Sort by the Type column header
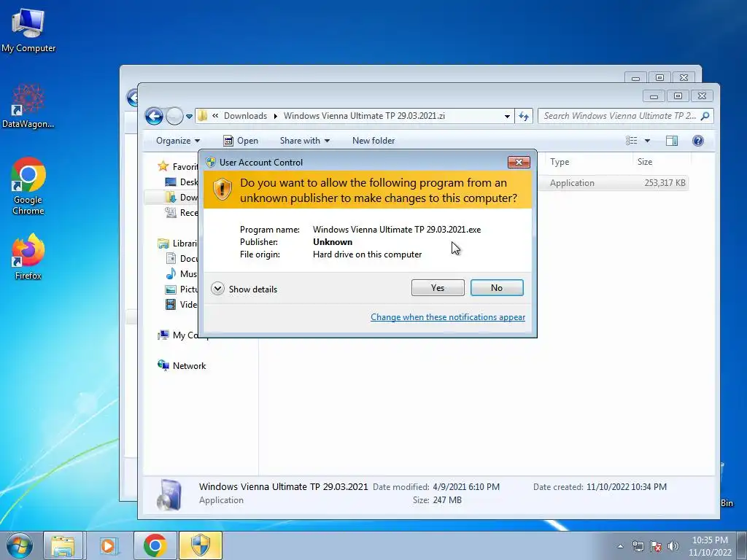747x560 pixels. pos(560,162)
